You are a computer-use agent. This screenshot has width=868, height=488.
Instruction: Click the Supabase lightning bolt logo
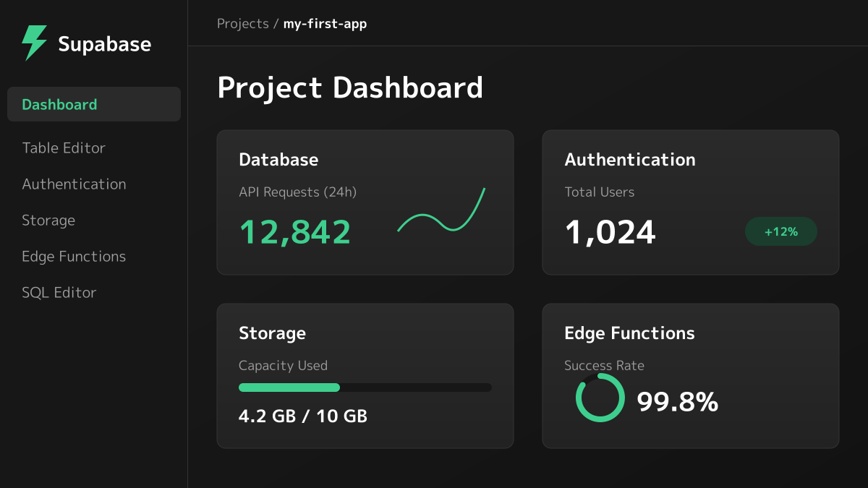click(34, 43)
